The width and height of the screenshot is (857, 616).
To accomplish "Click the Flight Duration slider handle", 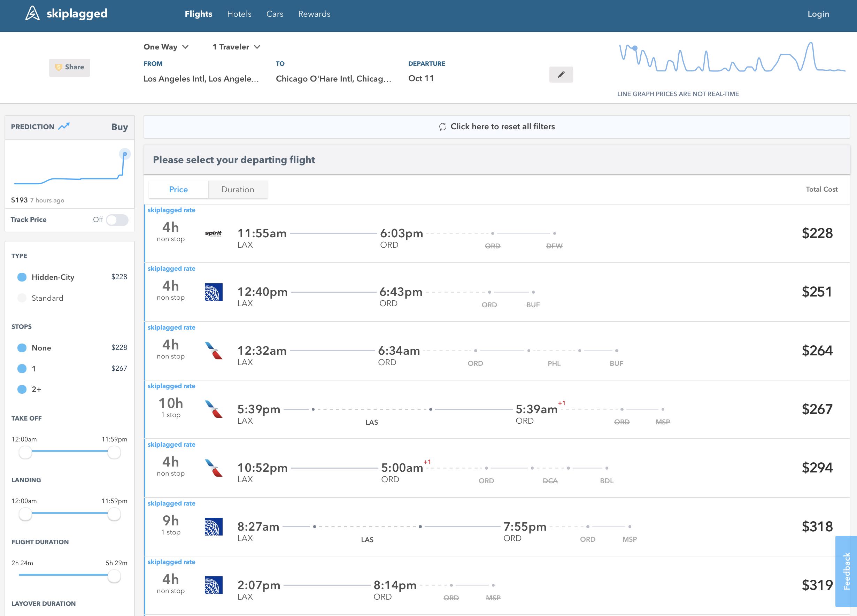I will pyautogui.click(x=114, y=576).
